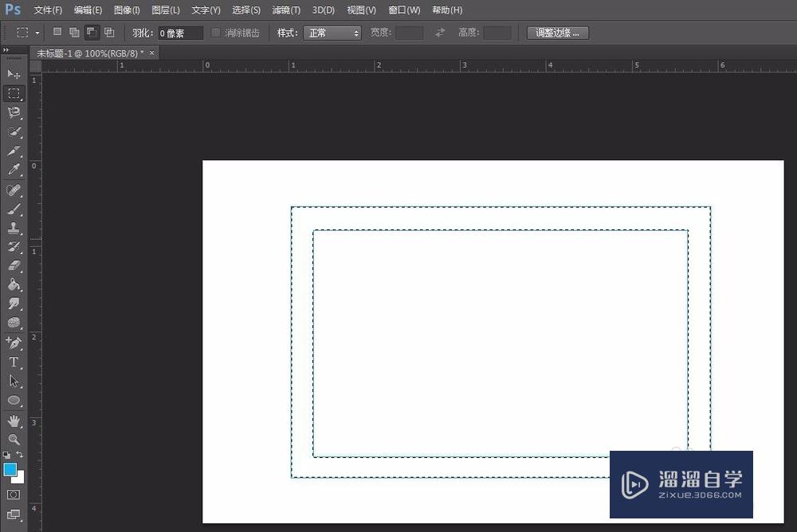Select the Pen tool
797x532 pixels.
[14, 343]
